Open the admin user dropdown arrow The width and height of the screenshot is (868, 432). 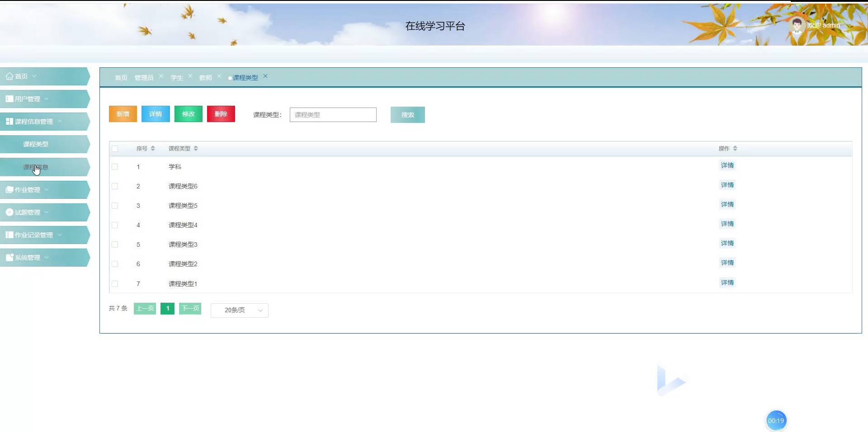click(849, 26)
